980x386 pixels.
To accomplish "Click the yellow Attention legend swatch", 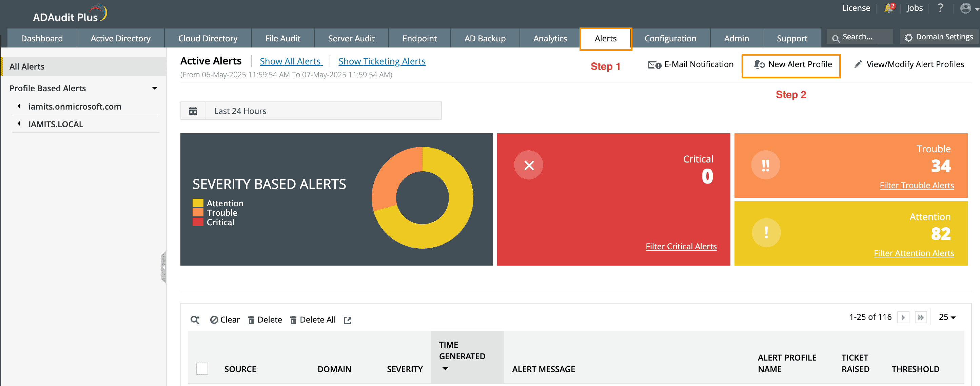I will pos(198,203).
